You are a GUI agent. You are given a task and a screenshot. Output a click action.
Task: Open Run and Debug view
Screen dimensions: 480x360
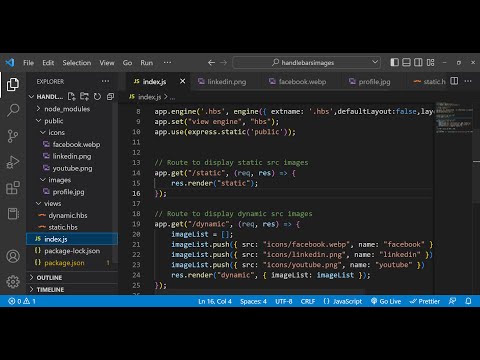click(x=13, y=162)
